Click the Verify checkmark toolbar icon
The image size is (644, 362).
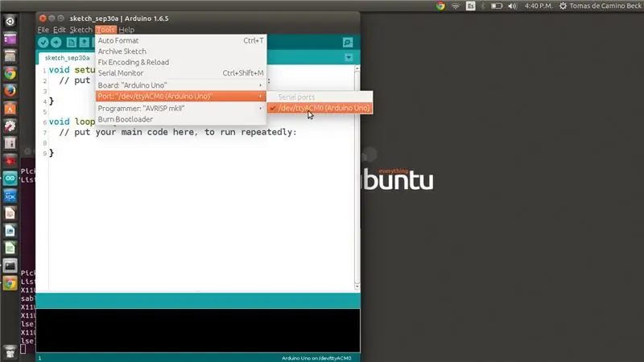coord(43,43)
